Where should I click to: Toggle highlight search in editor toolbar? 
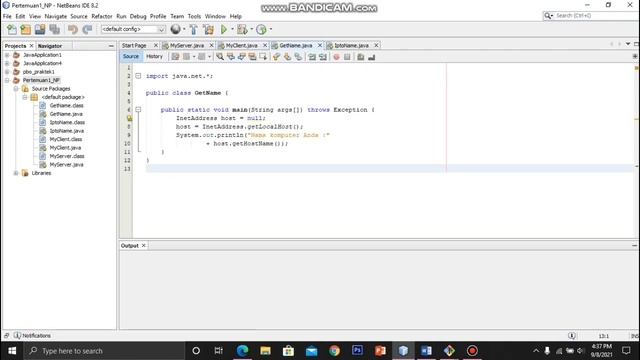pos(252,57)
